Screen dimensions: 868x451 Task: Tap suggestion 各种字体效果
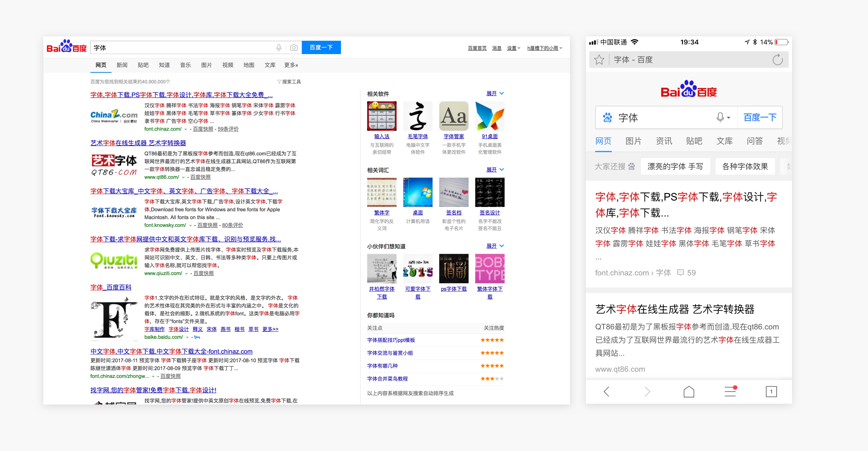coord(745,166)
